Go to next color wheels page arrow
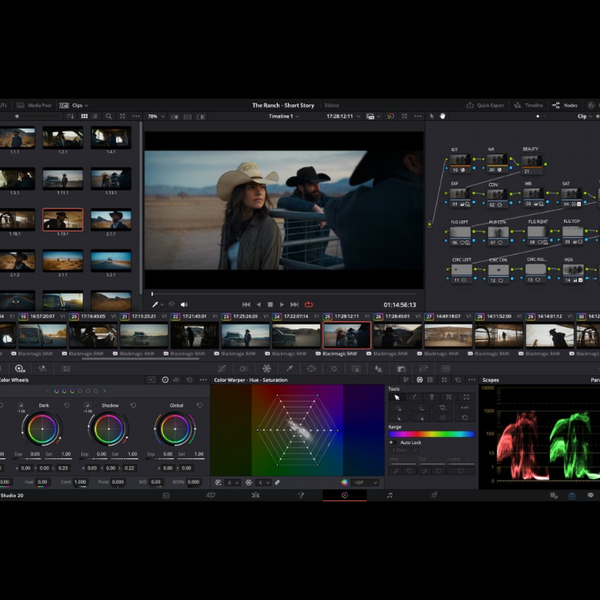Viewport: 600px width, 600px height. coord(104,391)
